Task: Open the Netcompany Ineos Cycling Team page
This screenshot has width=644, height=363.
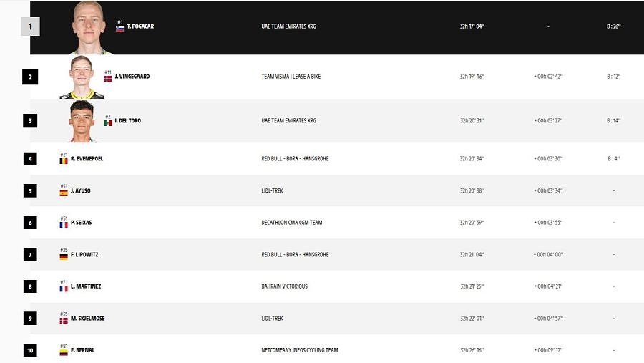Action: (299, 350)
